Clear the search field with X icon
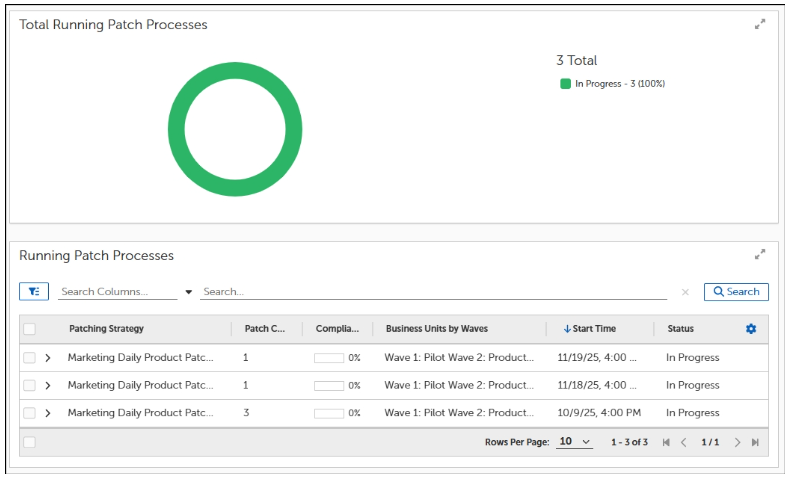787x477 pixels. point(685,292)
